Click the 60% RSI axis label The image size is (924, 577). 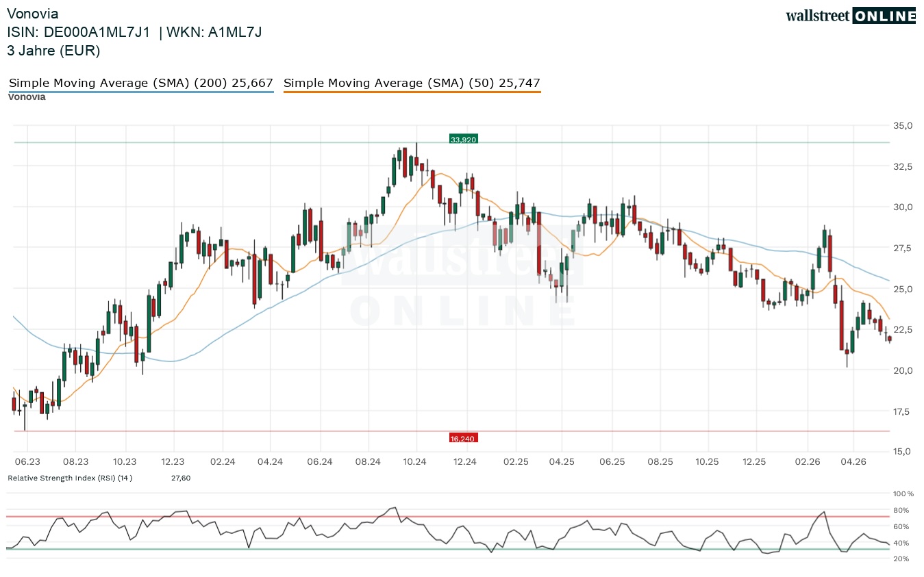(x=901, y=526)
